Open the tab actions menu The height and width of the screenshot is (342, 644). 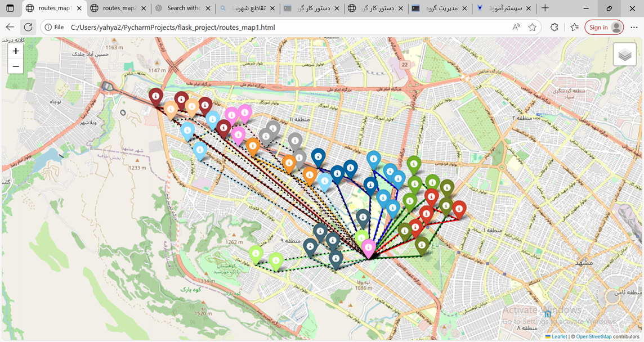coord(10,8)
